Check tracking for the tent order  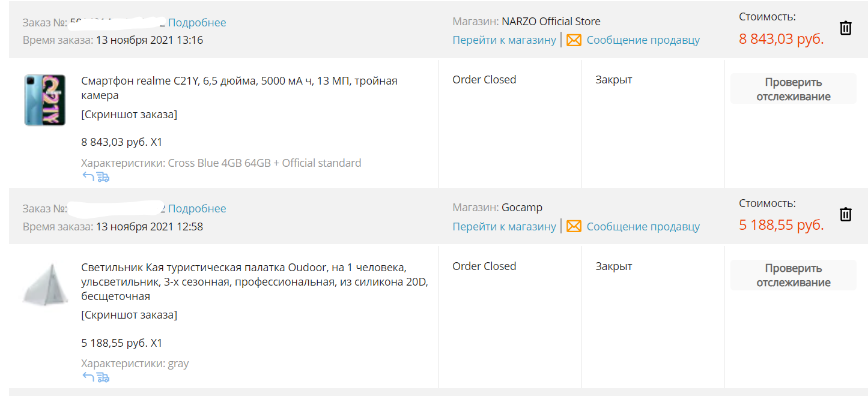[x=794, y=275]
